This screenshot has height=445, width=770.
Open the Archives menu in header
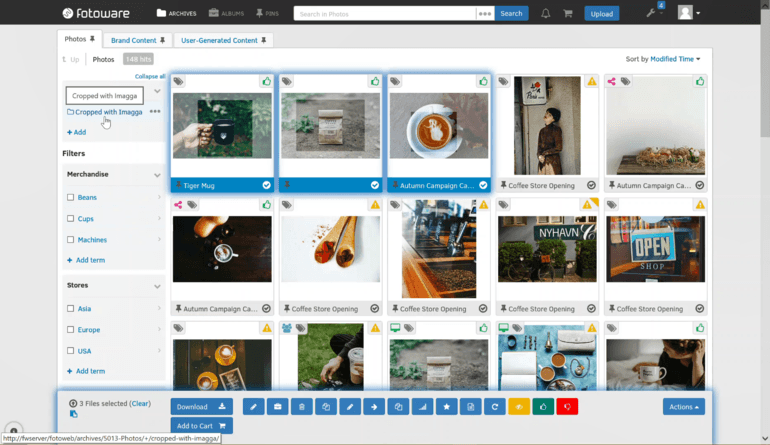pos(177,13)
